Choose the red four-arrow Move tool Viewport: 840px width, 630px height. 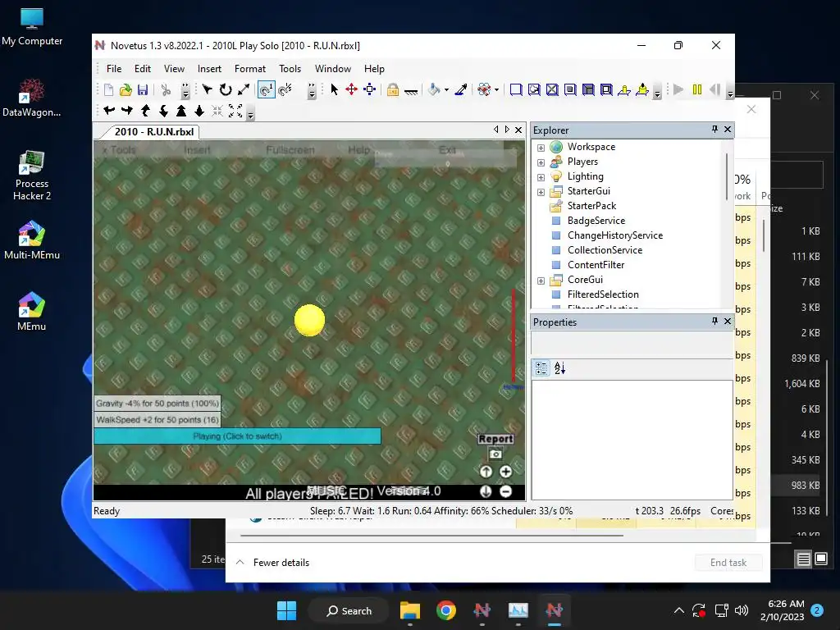(x=351, y=89)
